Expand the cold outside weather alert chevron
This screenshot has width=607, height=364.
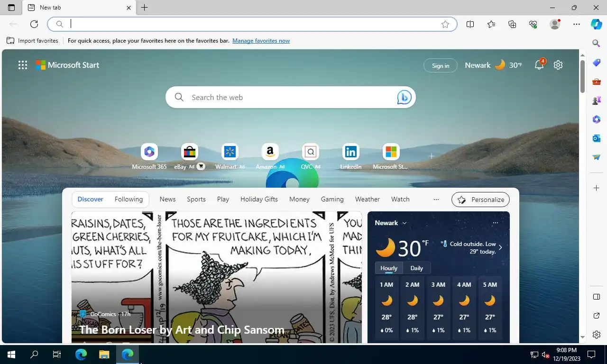click(500, 247)
